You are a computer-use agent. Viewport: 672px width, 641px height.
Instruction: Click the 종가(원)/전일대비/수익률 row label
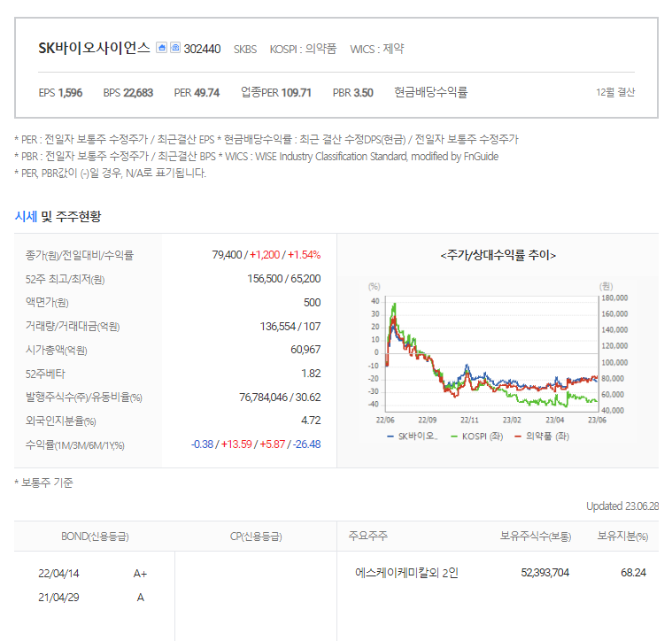click(80, 255)
